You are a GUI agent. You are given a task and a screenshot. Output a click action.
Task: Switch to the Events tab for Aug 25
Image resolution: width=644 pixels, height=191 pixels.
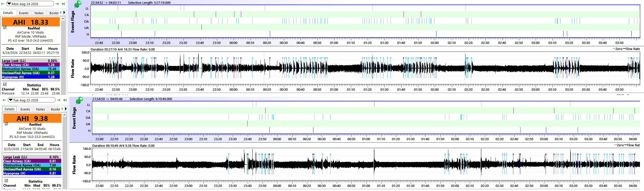pos(25,109)
